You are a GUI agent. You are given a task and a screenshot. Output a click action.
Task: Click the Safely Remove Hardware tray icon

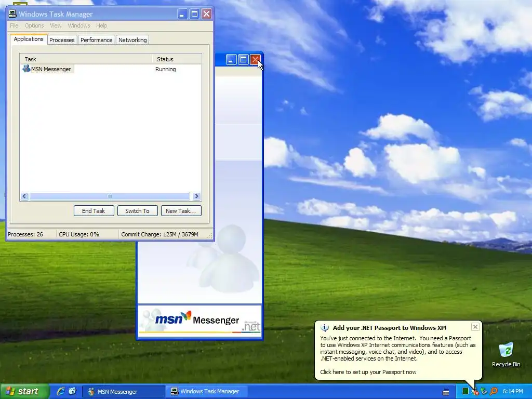point(484,391)
